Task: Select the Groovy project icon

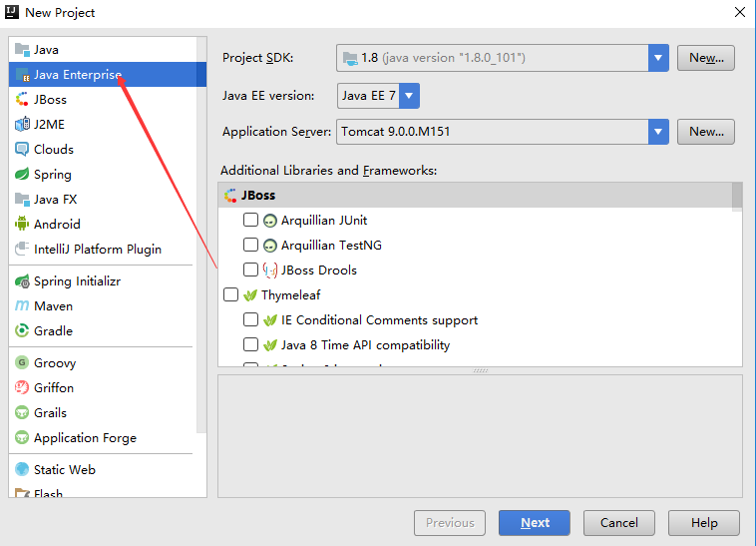Action: 22,363
